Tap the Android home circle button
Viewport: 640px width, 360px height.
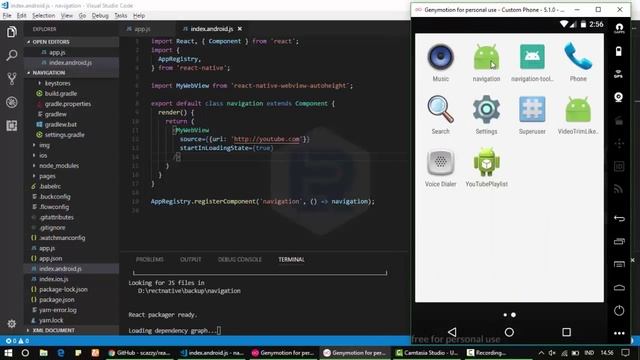coord(509,332)
